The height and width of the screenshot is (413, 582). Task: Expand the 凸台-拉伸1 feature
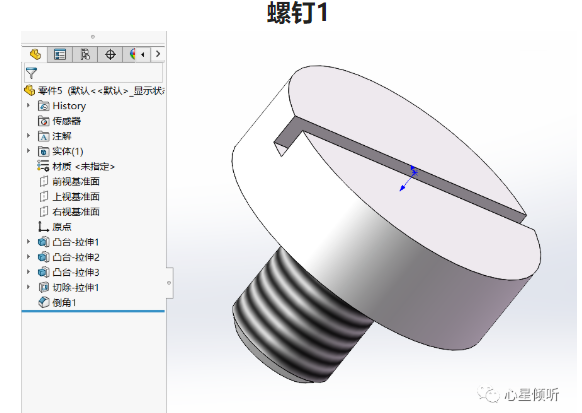(28, 242)
